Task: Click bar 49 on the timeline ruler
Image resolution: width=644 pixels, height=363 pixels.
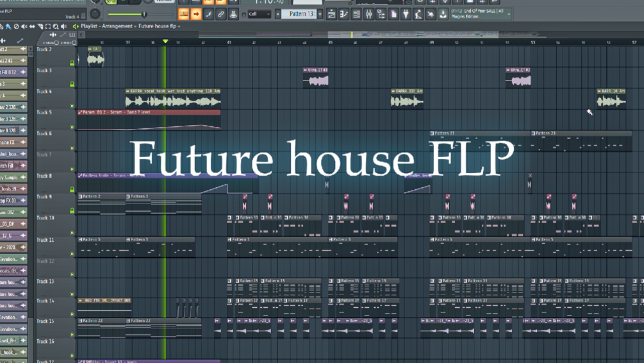Action: click(432, 42)
